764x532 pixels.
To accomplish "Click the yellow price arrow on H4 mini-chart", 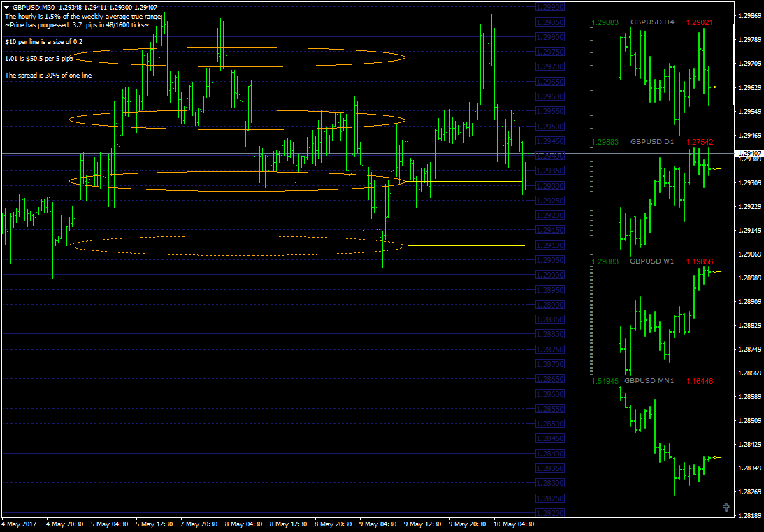I will (716, 87).
